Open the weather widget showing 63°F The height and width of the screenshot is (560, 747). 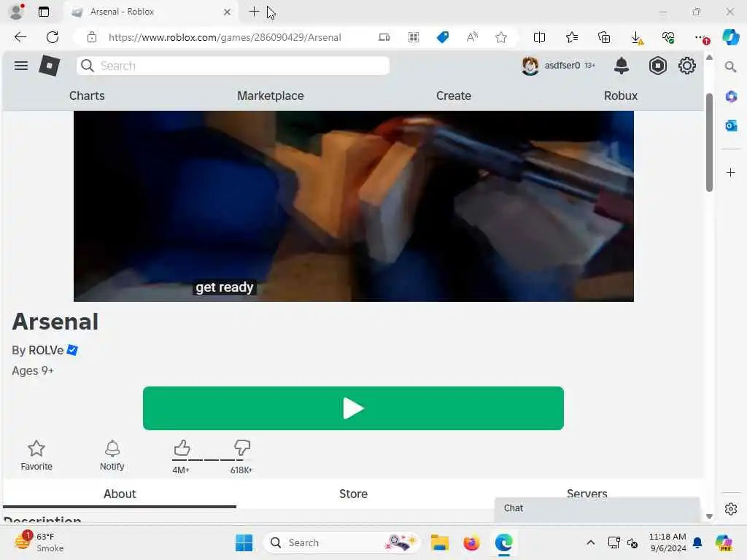[38, 542]
